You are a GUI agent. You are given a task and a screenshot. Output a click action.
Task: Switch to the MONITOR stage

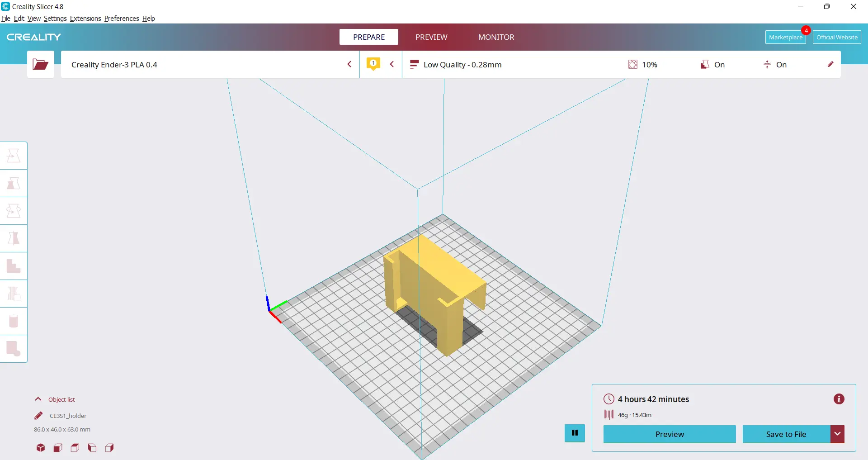point(496,37)
